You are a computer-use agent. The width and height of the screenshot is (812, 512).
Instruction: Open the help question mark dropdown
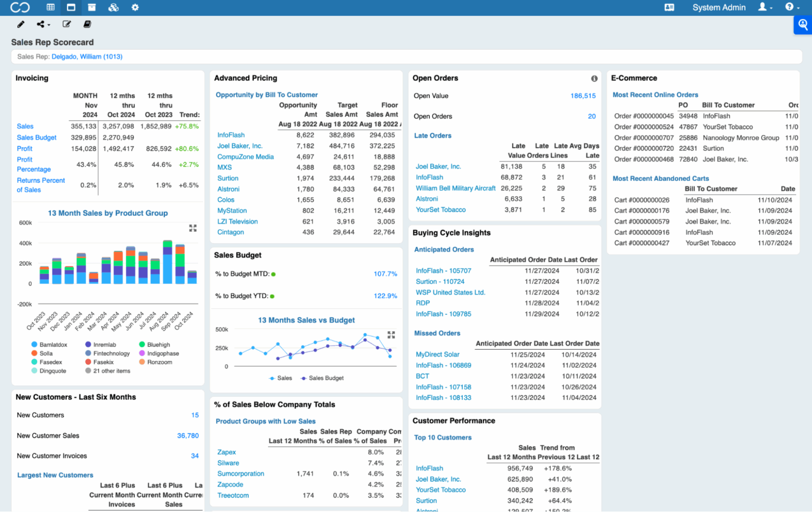tap(792, 7)
